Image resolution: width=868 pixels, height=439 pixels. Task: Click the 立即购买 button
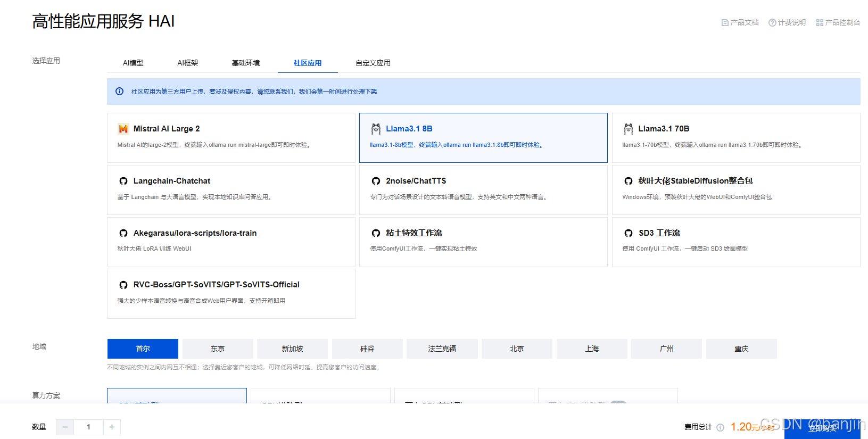(822, 428)
